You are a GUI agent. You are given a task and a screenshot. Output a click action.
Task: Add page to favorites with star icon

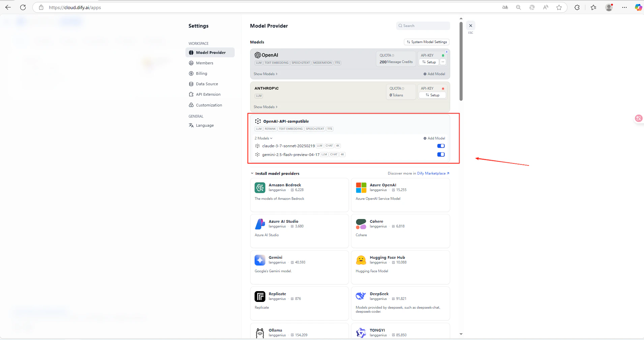click(x=559, y=7)
